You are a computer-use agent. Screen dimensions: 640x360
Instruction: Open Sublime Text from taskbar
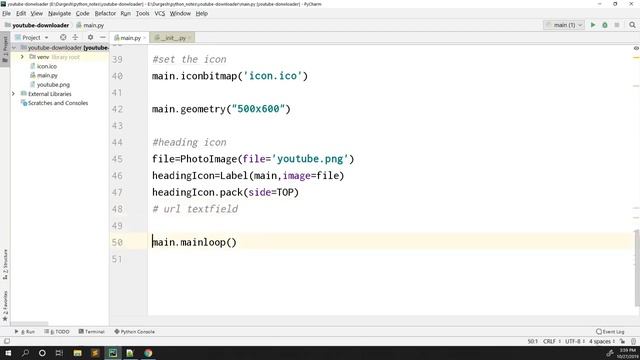tap(95, 353)
